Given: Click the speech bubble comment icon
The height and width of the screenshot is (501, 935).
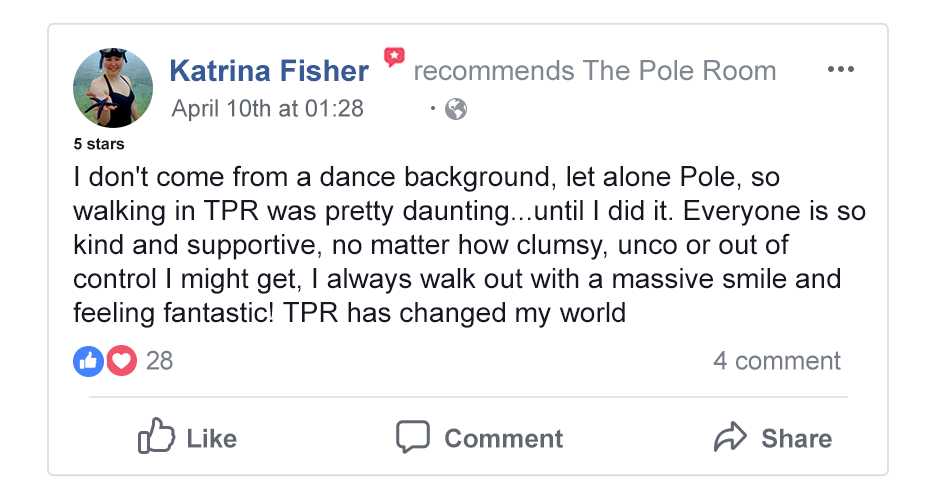Looking at the screenshot, I should (x=413, y=437).
